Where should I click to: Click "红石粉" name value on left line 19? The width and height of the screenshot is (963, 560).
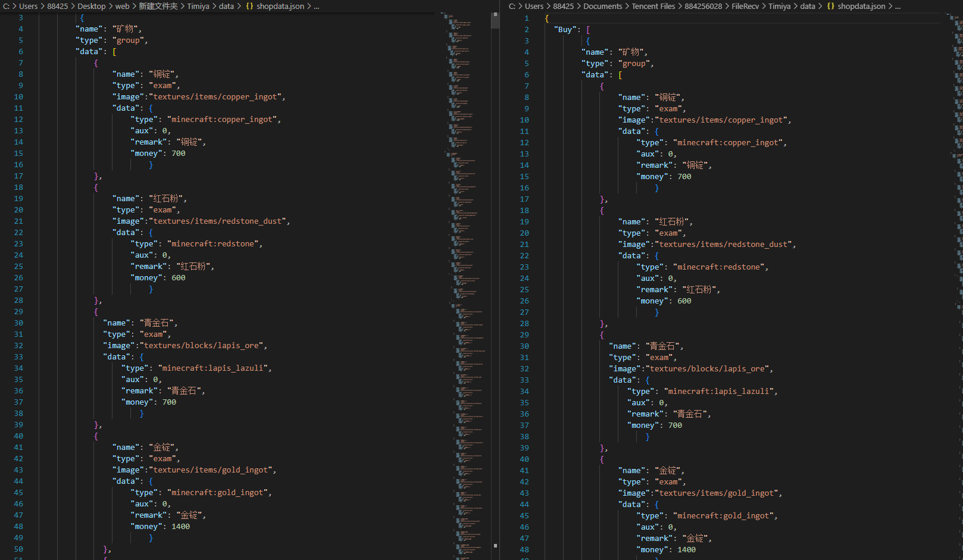click(x=165, y=199)
